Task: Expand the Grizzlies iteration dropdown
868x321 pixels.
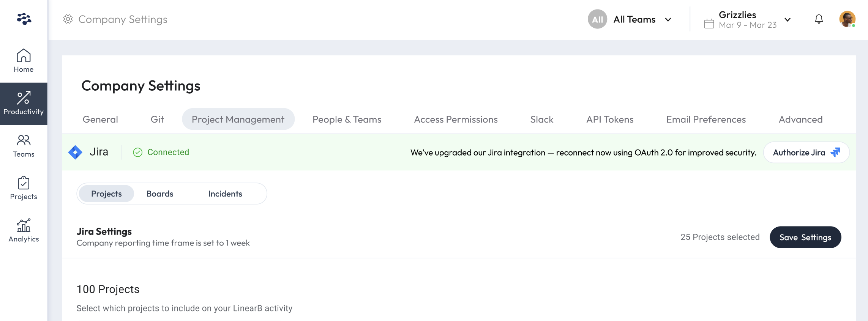Action: (788, 20)
